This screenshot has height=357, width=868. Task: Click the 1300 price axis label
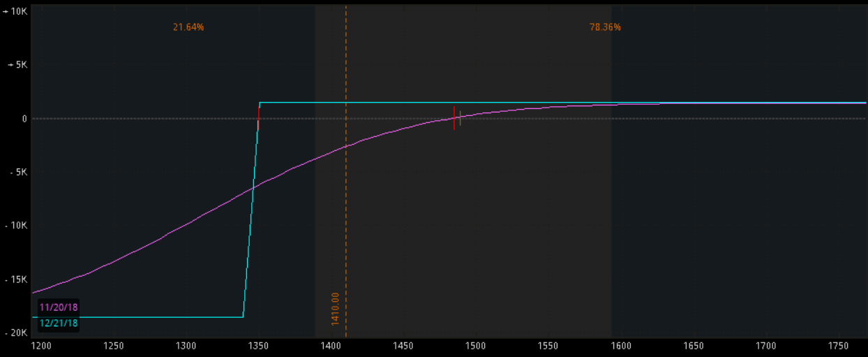tap(186, 346)
